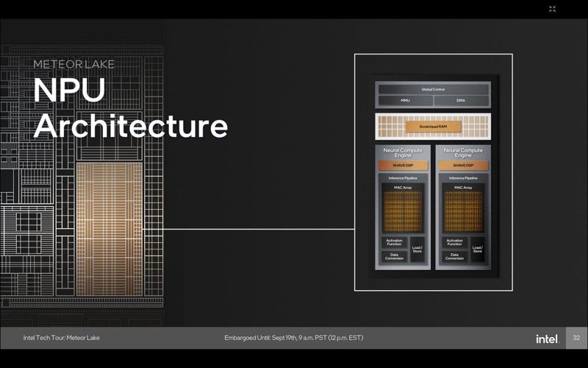Click the intel logo in the footer
Image resolution: width=588 pixels, height=368 pixels.
[547, 339]
